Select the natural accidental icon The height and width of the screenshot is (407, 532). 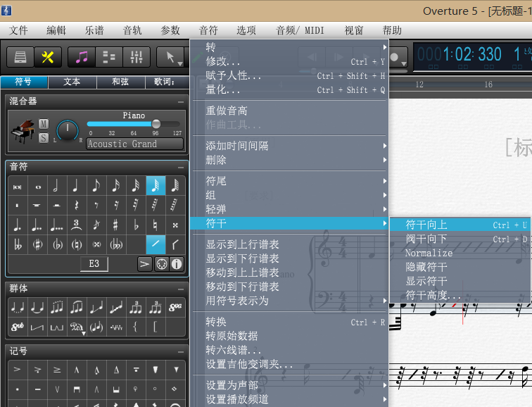coord(156,225)
